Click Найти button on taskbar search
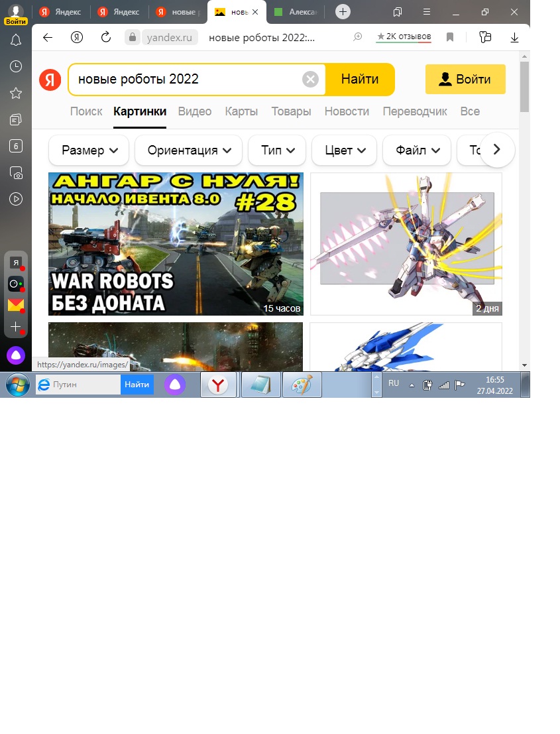This screenshot has height=734, width=560. [x=137, y=385]
